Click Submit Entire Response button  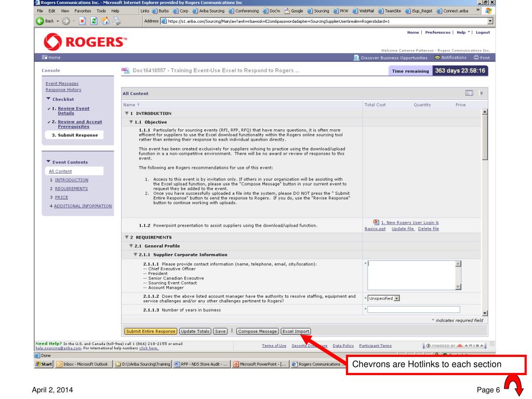151,331
